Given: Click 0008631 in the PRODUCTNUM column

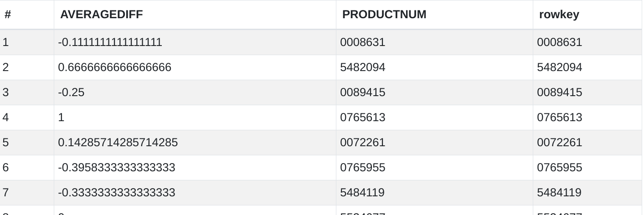Looking at the screenshot, I should [x=362, y=42].
